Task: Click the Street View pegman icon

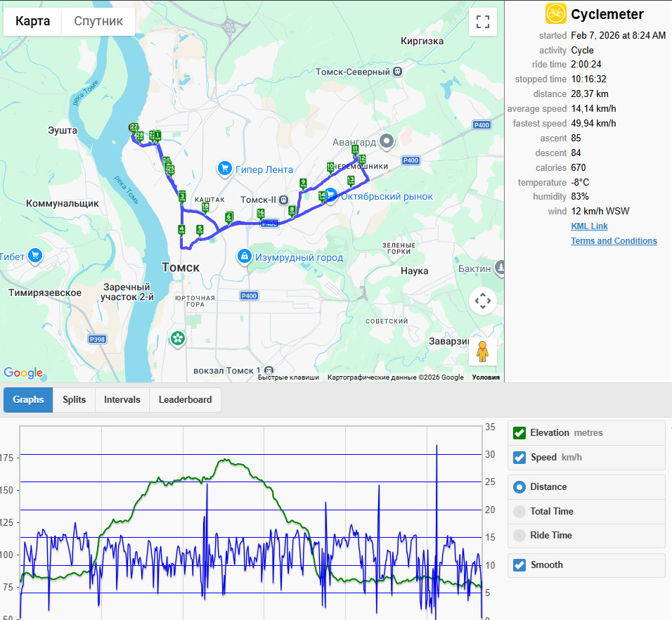Action: 483,351
